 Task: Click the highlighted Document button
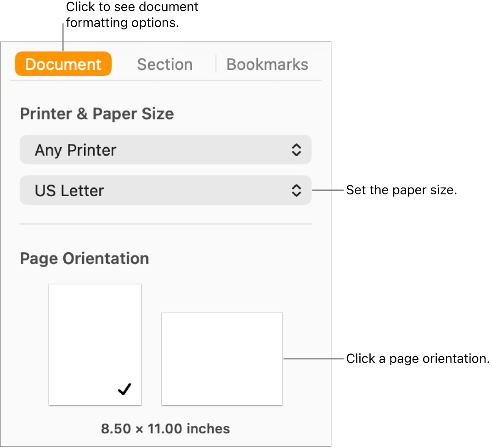click(62, 64)
